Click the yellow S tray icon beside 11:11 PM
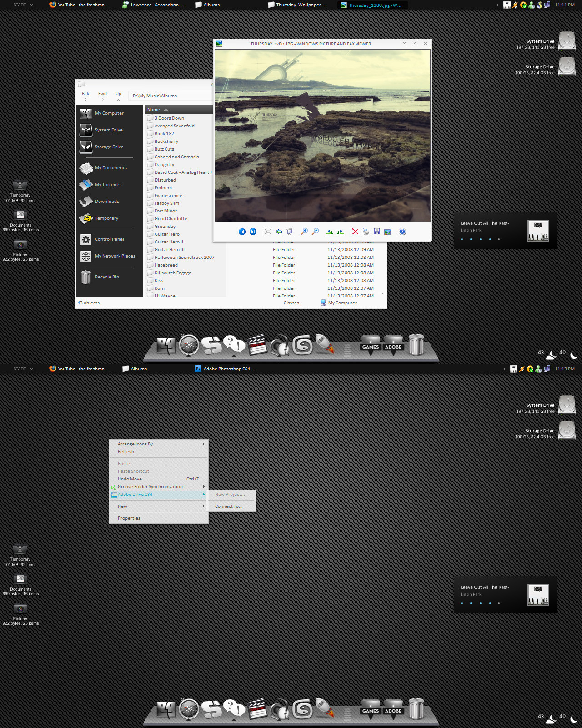This screenshot has height=728, width=582. [539, 5]
